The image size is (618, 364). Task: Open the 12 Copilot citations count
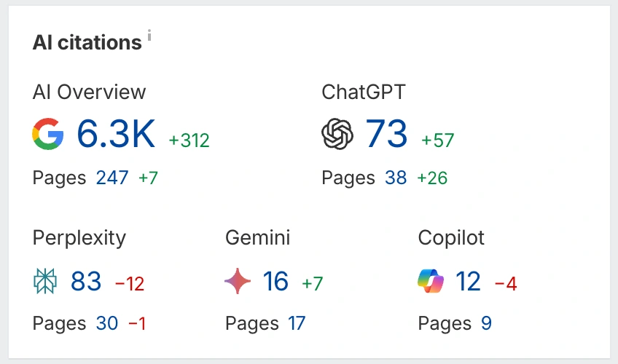click(469, 281)
